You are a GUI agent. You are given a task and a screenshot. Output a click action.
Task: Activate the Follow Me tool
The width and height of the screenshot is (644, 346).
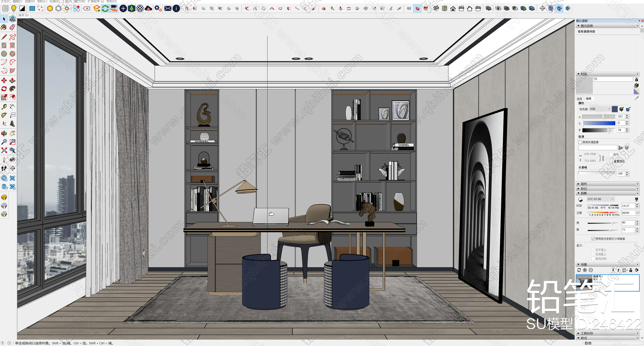tap(12, 89)
